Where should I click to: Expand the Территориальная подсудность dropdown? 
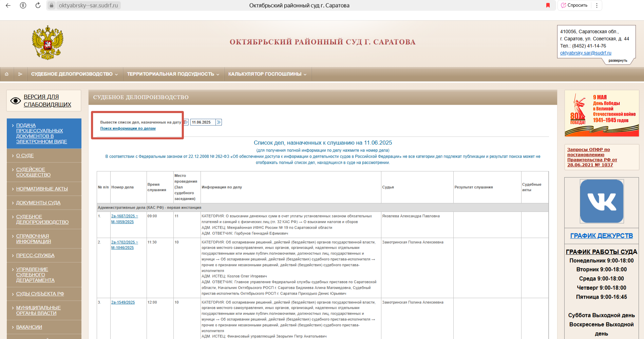click(x=173, y=74)
